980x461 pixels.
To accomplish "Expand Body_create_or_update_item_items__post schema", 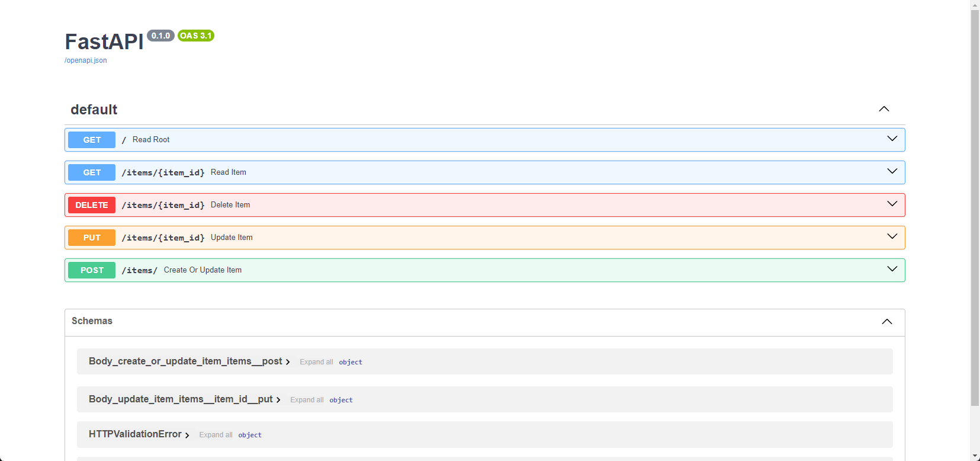I will tap(189, 361).
